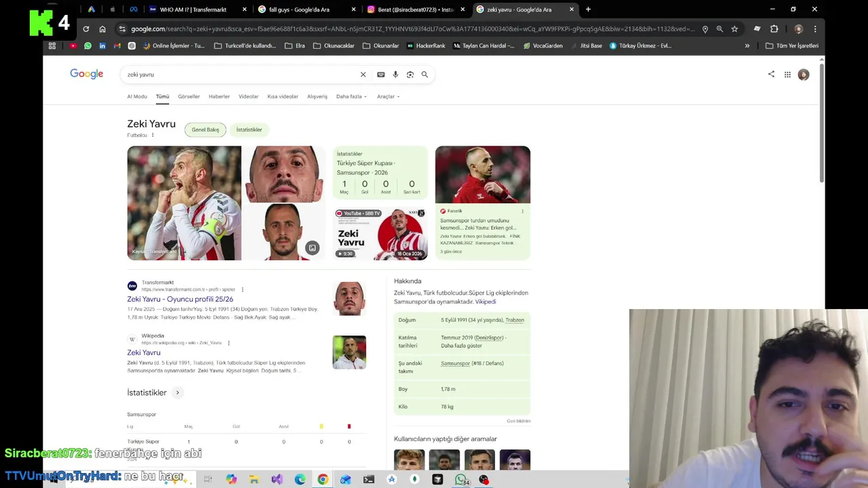Select the İstatistikler chip

click(x=249, y=129)
